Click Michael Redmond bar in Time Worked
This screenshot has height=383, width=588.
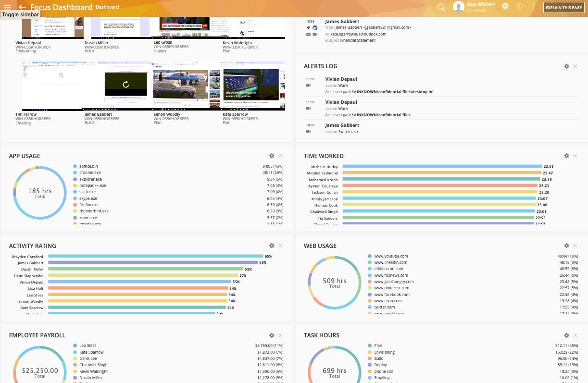442,173
